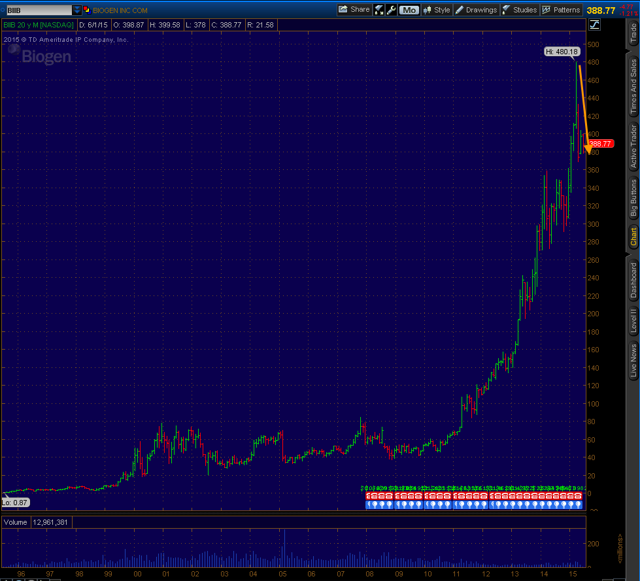Click the R: 21.58 range value
Viewport: 640px width, 581px height.
[260, 25]
